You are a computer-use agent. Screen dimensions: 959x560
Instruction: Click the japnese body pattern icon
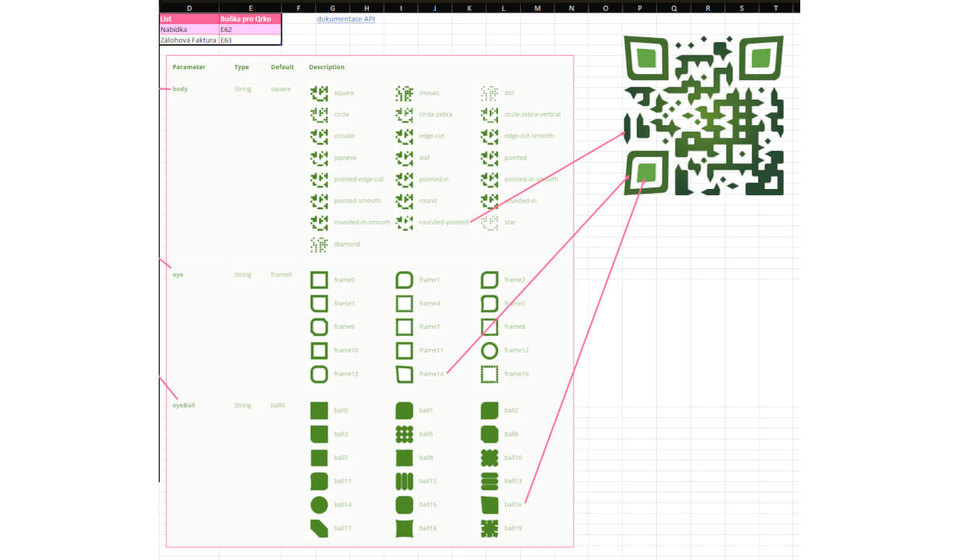click(x=319, y=159)
